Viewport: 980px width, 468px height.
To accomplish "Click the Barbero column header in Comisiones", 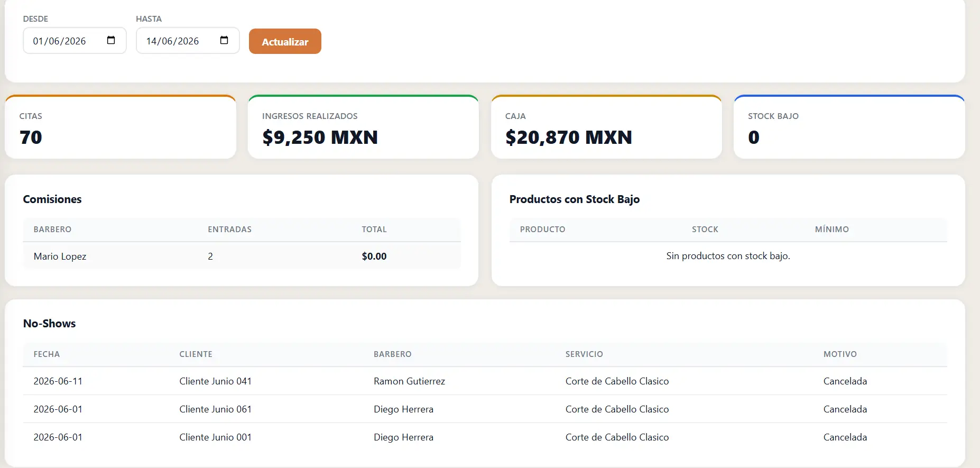I will tap(52, 230).
